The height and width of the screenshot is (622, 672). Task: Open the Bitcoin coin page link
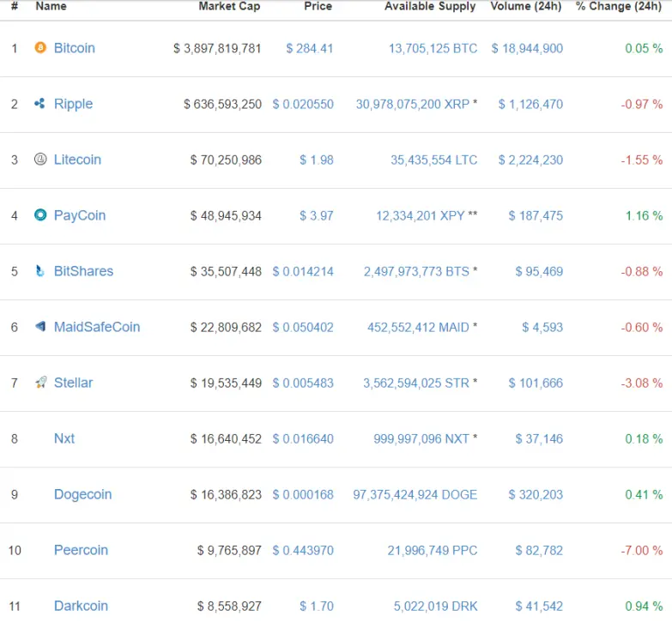coord(75,48)
